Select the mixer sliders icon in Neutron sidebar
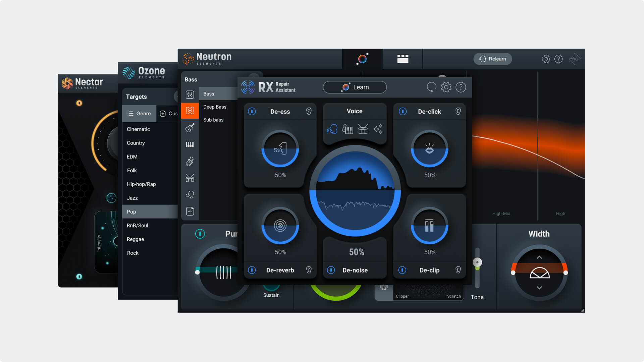This screenshot has width=644, height=362. point(190,95)
